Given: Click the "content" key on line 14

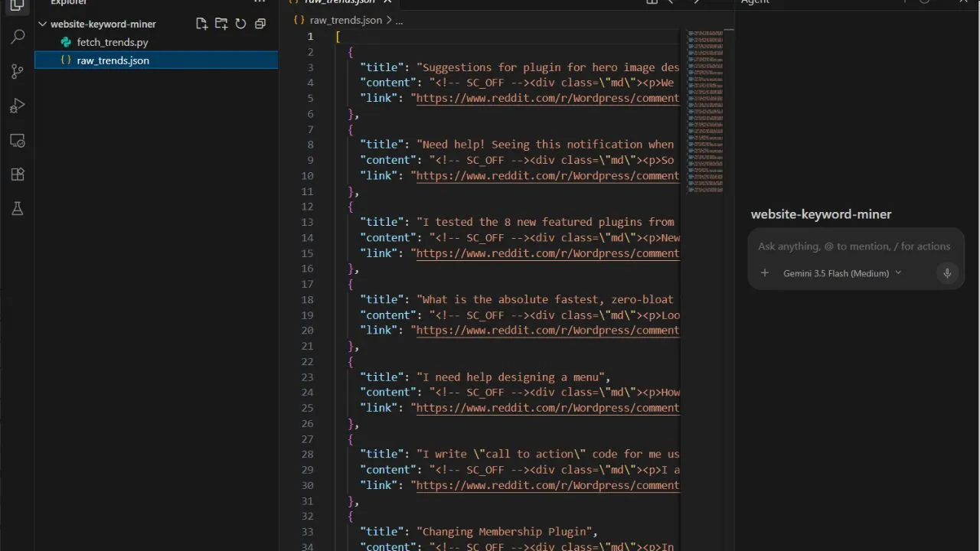Looking at the screenshot, I should 388,237.
